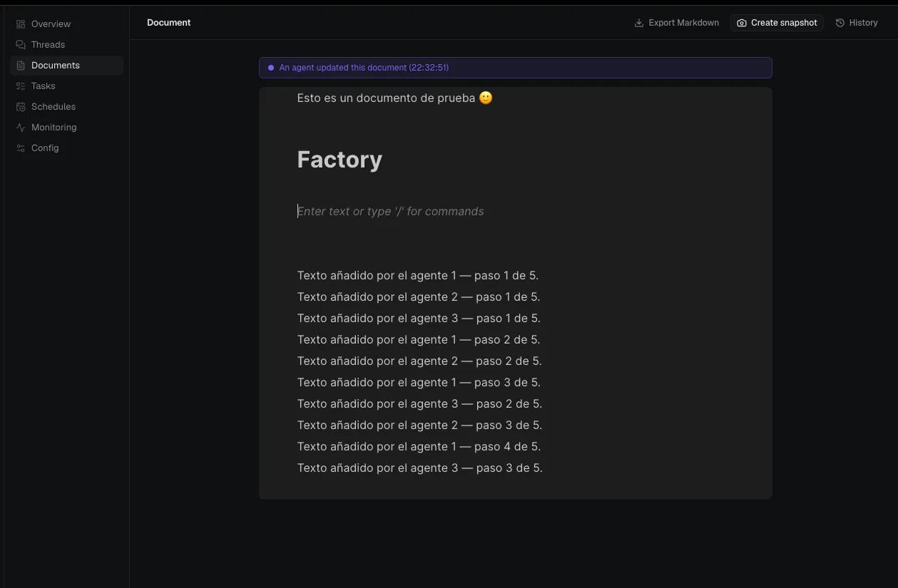Image resolution: width=898 pixels, height=588 pixels.
Task: Click the Overview grid icon in sidebar
Action: click(21, 24)
